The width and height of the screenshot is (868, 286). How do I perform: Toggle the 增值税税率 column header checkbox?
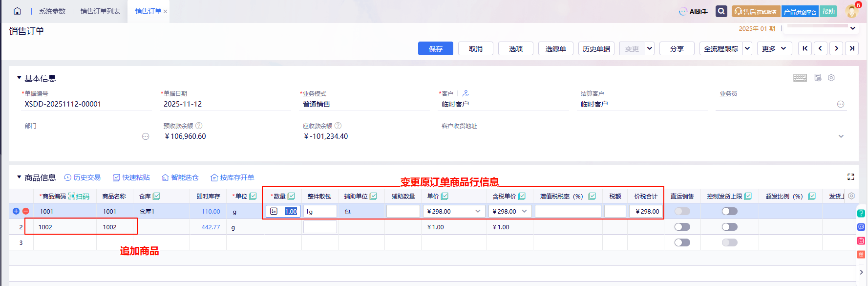[x=592, y=196]
